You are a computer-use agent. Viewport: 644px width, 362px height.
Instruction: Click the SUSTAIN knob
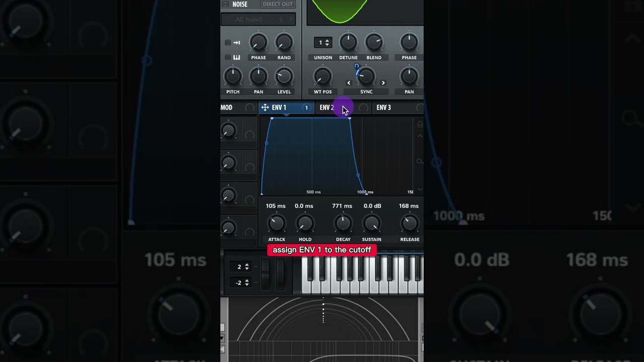[371, 223]
